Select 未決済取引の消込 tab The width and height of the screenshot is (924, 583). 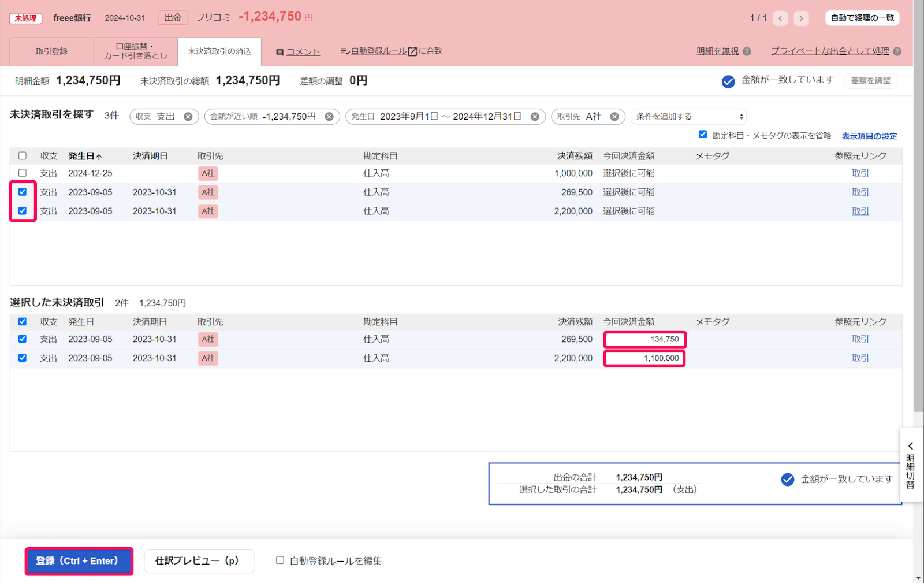tap(219, 51)
